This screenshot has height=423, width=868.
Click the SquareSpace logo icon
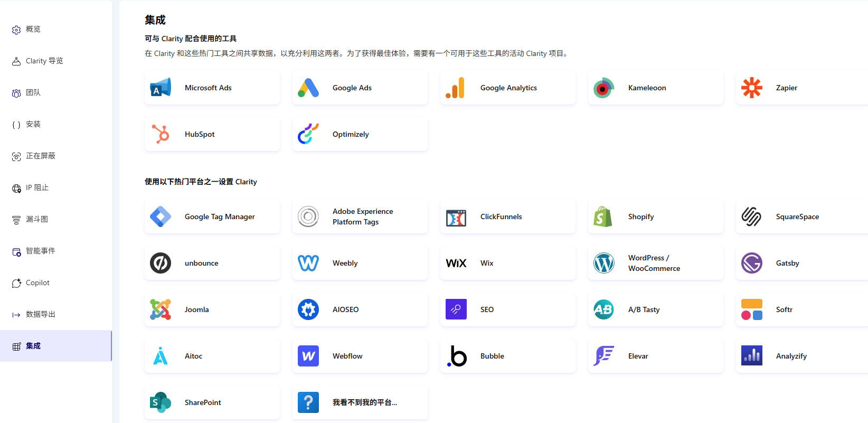tap(751, 217)
